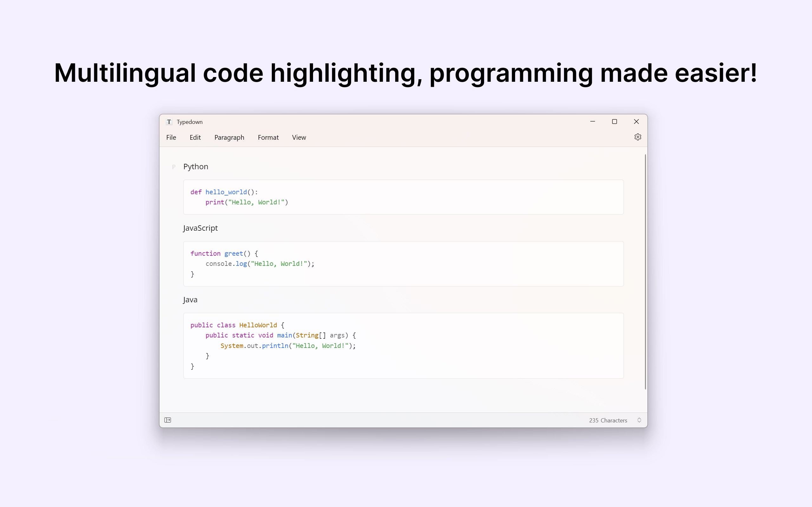
Task: Open settings with the gear icon
Action: point(638,137)
